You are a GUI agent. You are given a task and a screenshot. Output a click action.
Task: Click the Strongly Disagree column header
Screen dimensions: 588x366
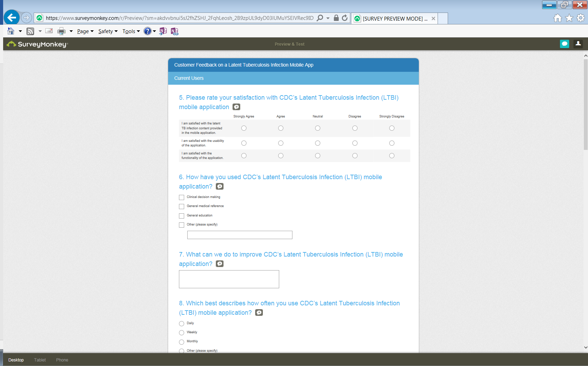392,116
